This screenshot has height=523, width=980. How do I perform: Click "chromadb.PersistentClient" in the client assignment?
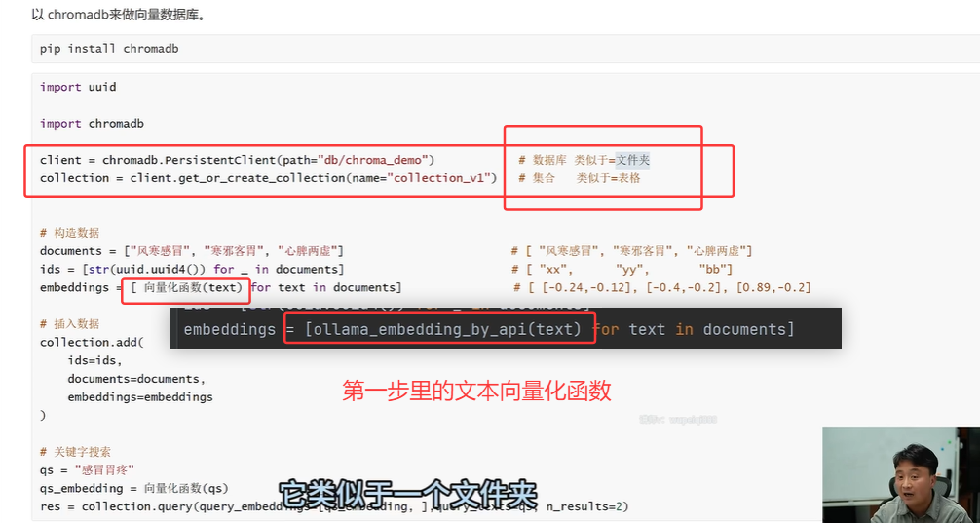pos(189,160)
